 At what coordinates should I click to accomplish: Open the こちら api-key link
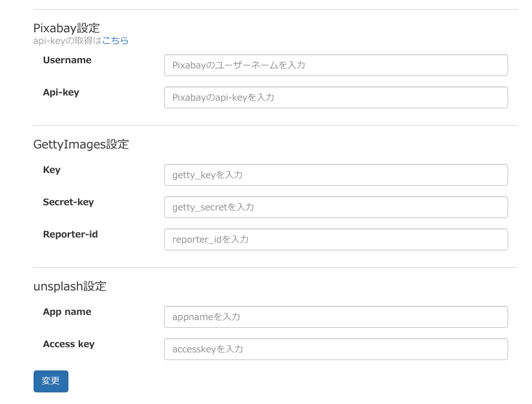pos(115,41)
